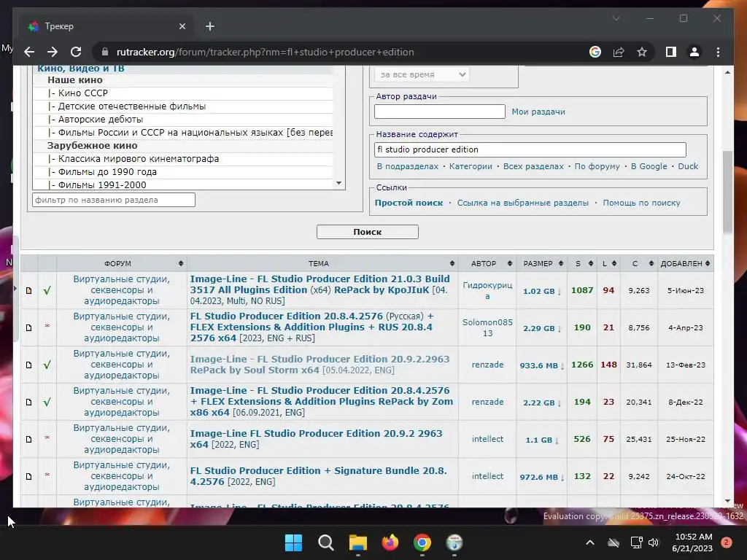Image resolution: width=747 pixels, height=560 pixels.
Task: Open 'Мои раздачи' link
Action: pyautogui.click(x=538, y=112)
